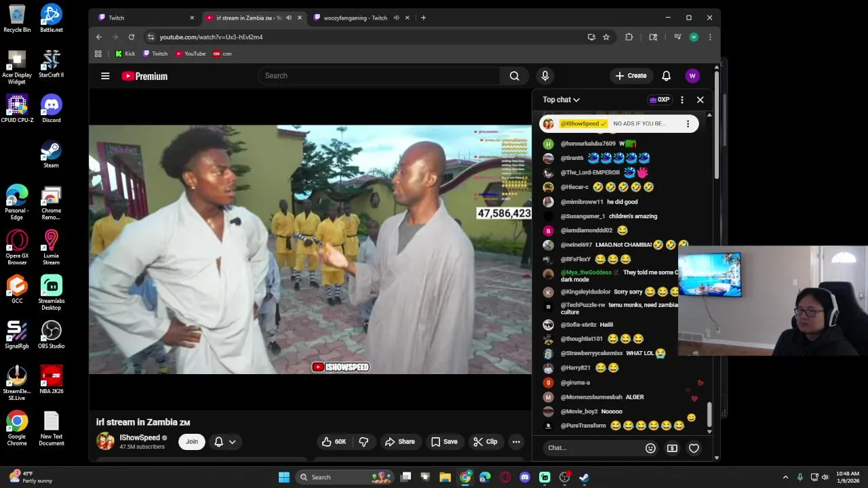
Task: Click @mimibroww11 he did good message
Action: coord(599,202)
